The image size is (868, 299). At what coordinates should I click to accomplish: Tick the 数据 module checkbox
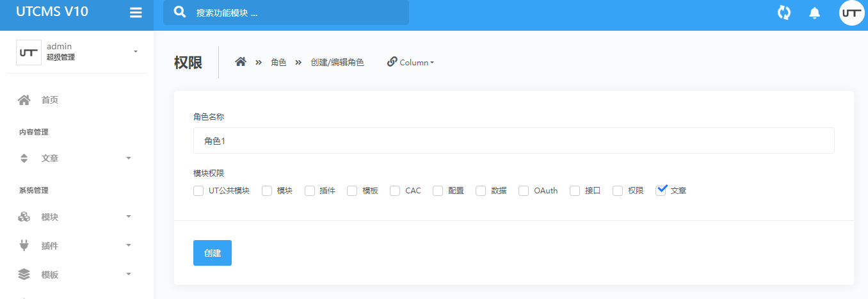(x=481, y=191)
